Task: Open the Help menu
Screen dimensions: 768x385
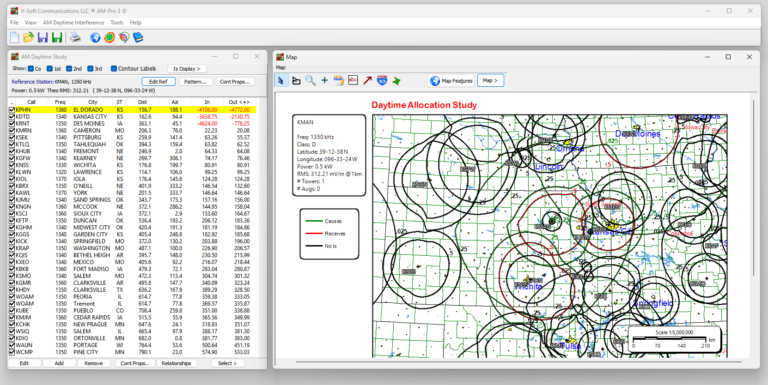Action: (x=135, y=23)
